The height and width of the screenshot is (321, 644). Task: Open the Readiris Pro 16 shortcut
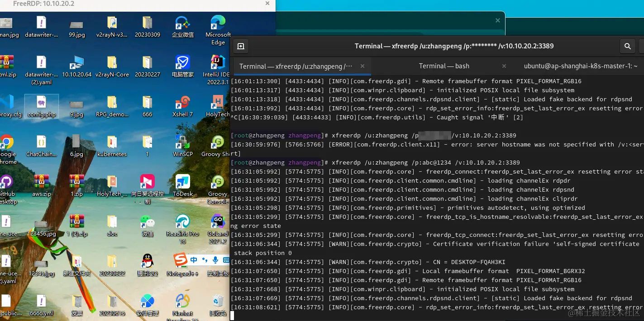(x=182, y=229)
